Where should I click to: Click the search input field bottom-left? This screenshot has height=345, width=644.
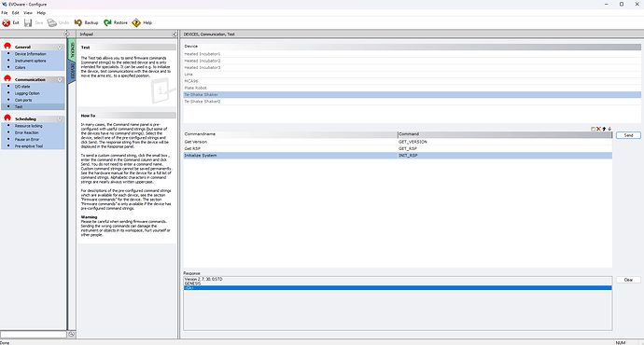(x=34, y=335)
